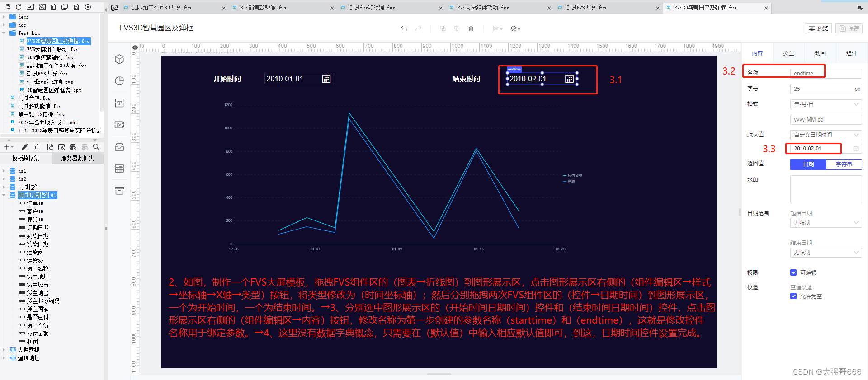Select 3D智慧园区弹框表.cpt file
Screen dimensions: 868x380
(54, 90)
